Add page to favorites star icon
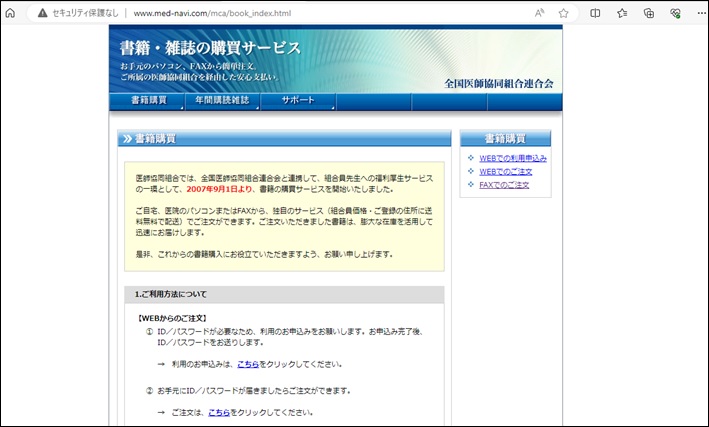 [563, 13]
